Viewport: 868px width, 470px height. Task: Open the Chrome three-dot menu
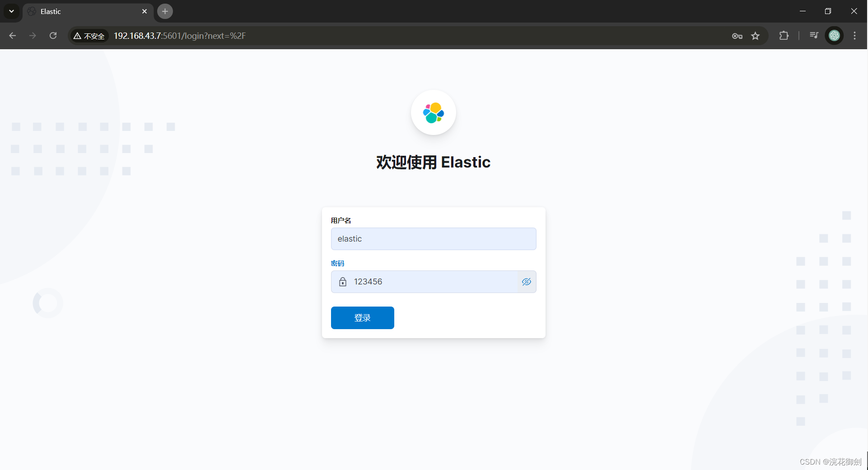tap(854, 36)
